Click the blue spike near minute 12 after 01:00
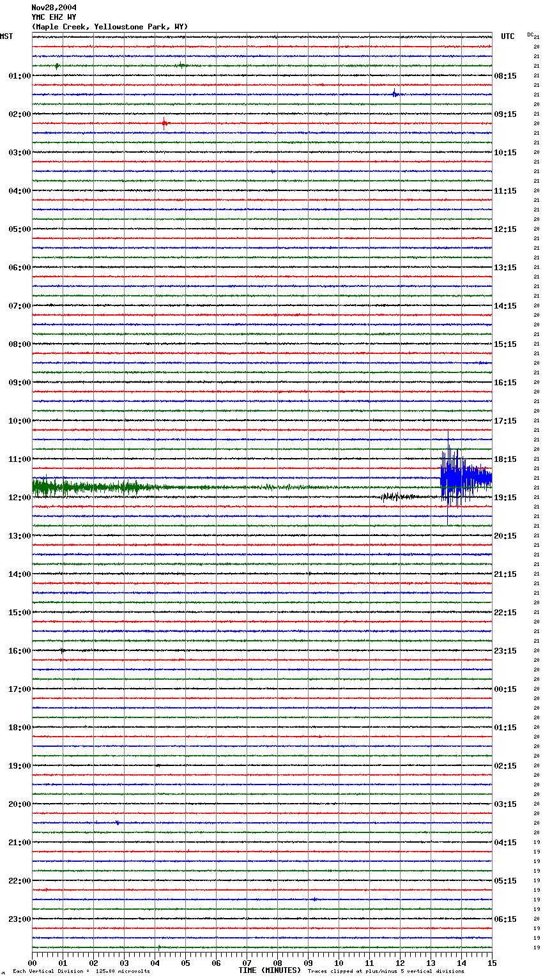 (395, 94)
